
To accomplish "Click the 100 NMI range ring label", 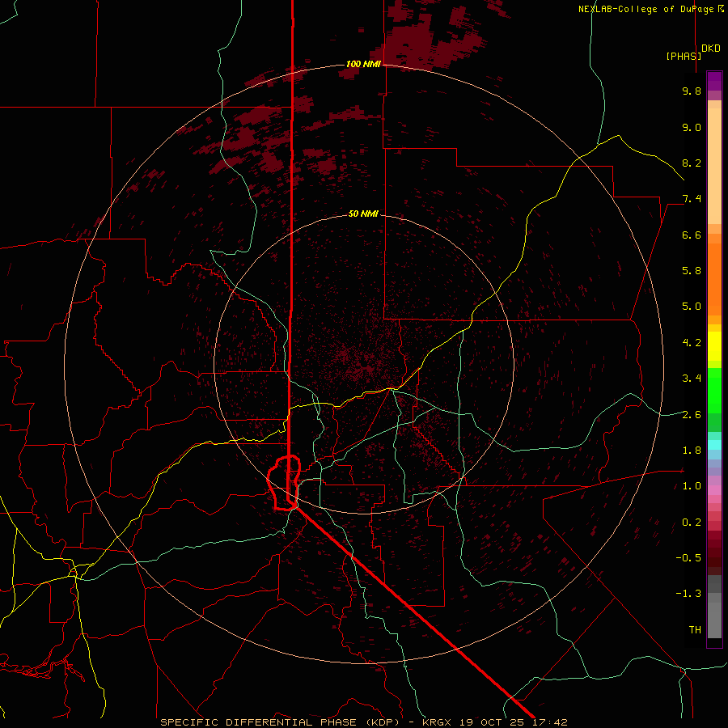I will [363, 64].
